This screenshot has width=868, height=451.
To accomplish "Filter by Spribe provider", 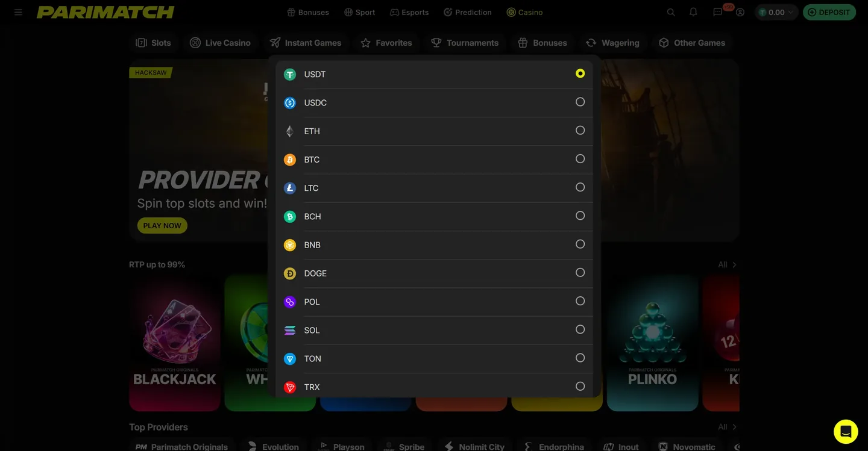I will coord(404,447).
